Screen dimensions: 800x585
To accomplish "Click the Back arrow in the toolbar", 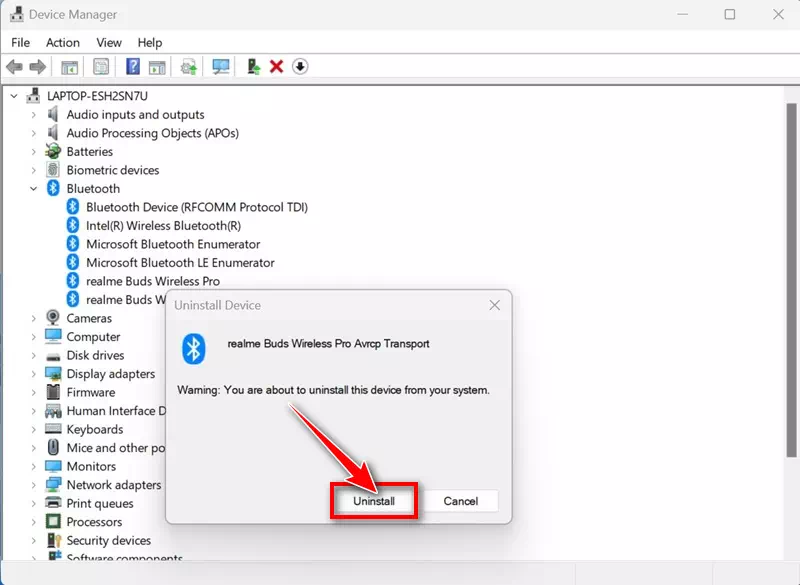I will tap(14, 67).
